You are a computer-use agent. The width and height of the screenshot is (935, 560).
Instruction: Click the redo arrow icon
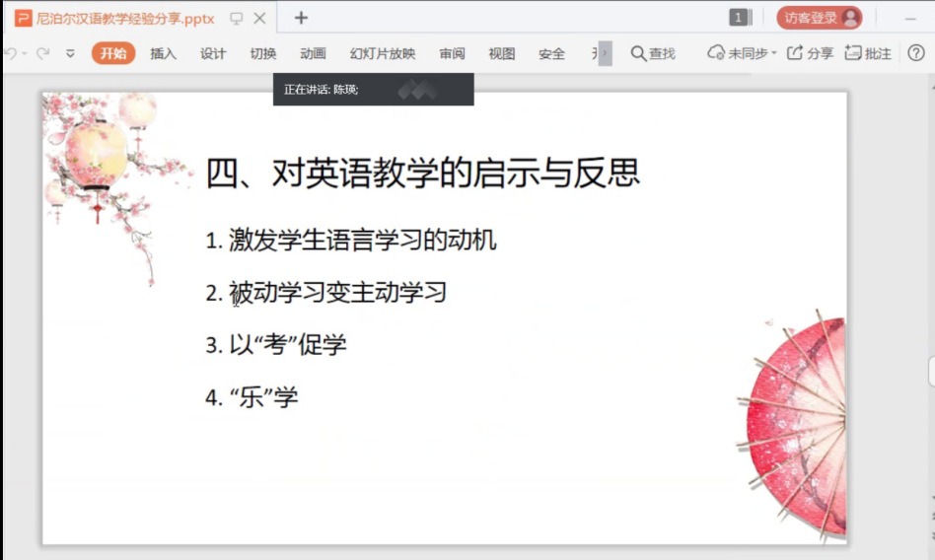coord(42,53)
